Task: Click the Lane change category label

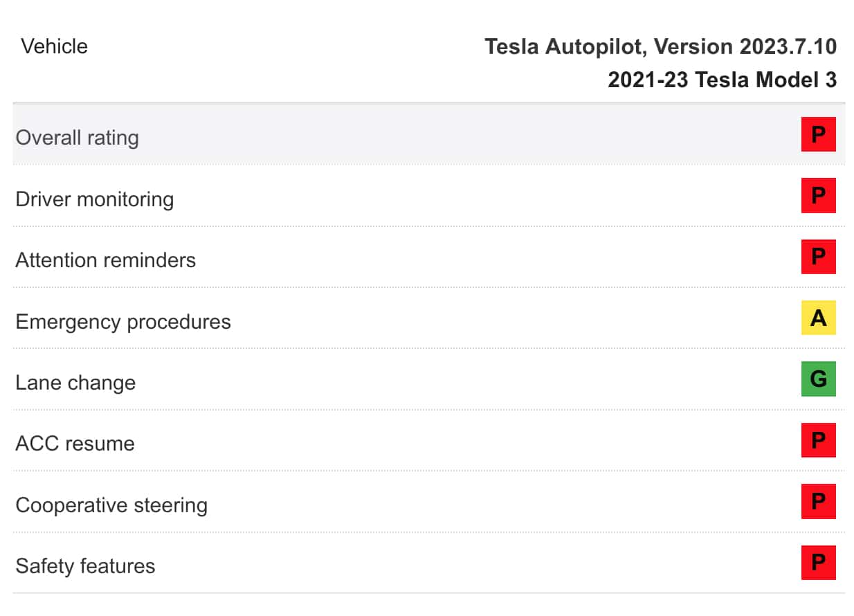Action: [x=75, y=383]
